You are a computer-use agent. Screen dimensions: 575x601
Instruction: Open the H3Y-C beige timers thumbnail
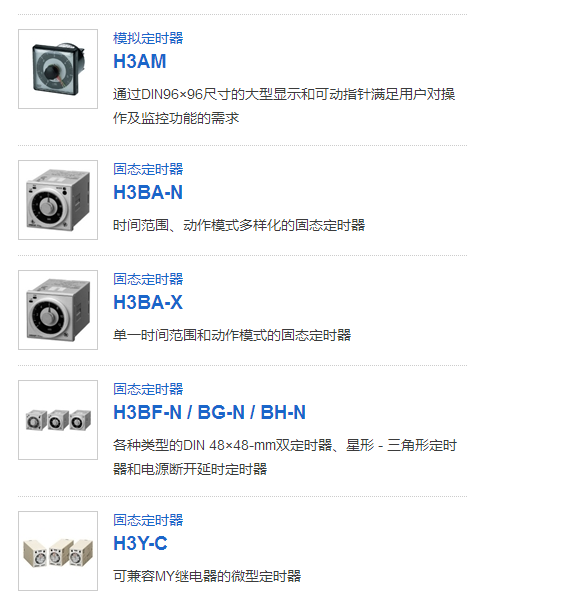point(58,551)
